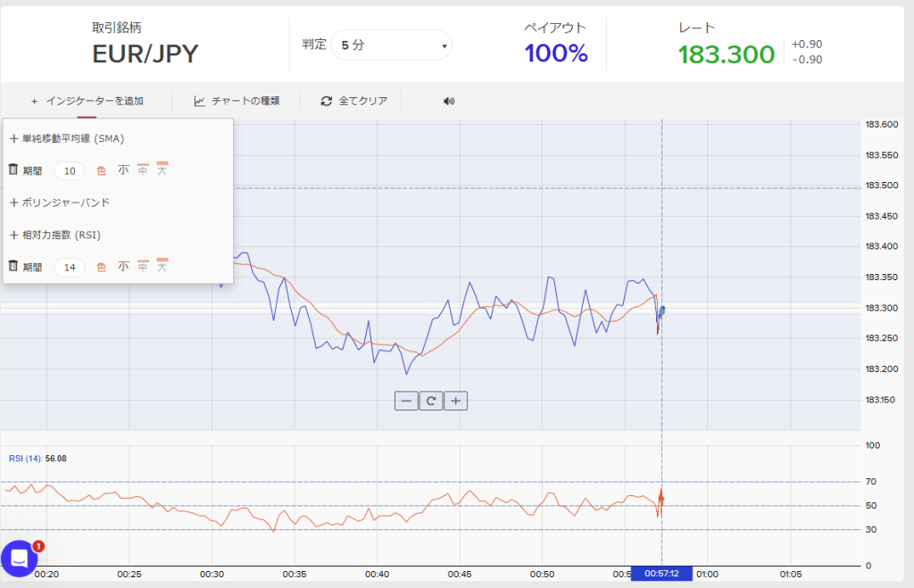Select medium (中) line width for SMA
The image size is (914, 588).
[x=143, y=170]
